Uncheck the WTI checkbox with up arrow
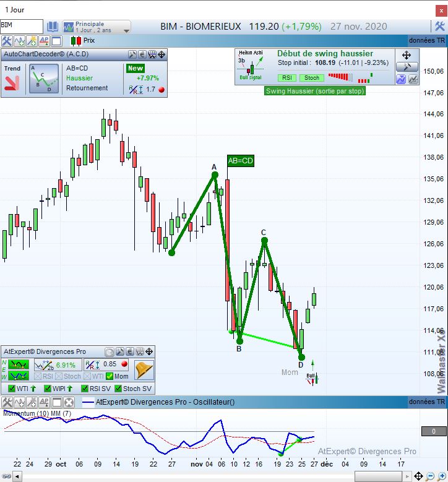 click(12, 389)
